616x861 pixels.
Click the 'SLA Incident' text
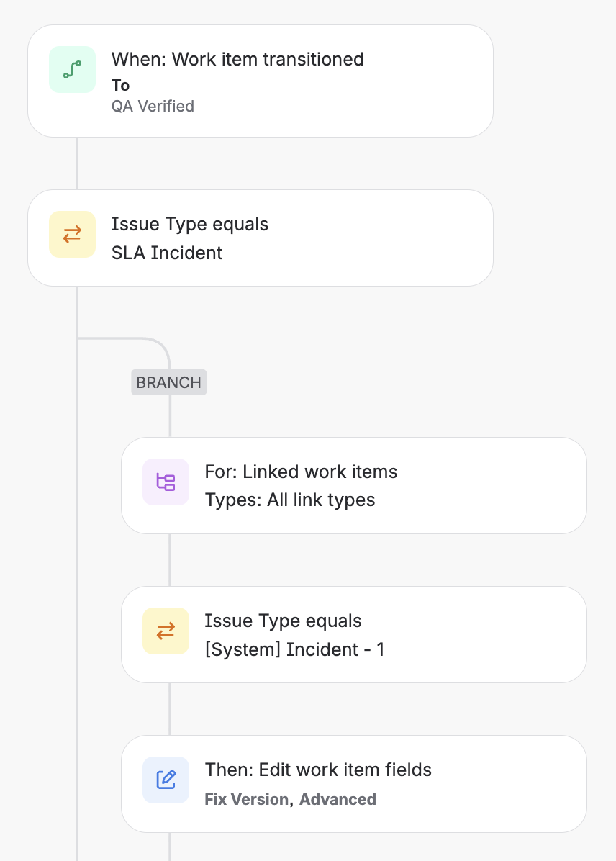click(167, 253)
